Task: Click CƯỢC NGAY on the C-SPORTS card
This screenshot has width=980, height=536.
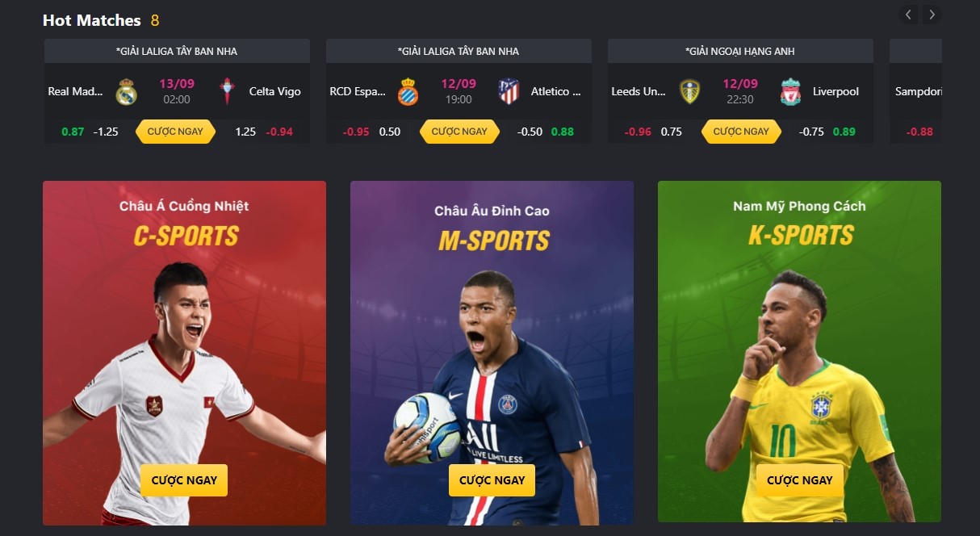Action: coord(184,479)
